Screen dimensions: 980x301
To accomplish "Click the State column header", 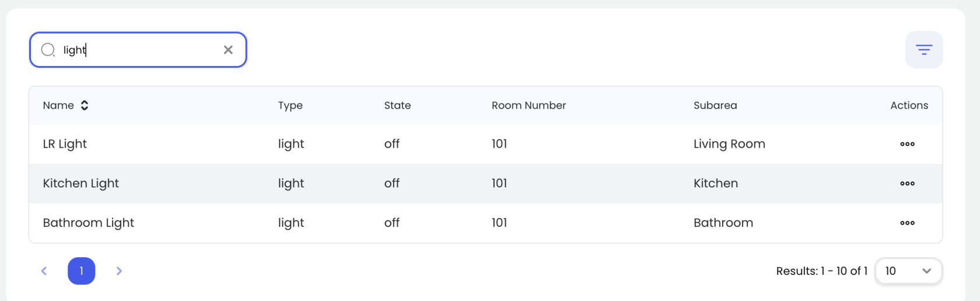I will point(397,106).
